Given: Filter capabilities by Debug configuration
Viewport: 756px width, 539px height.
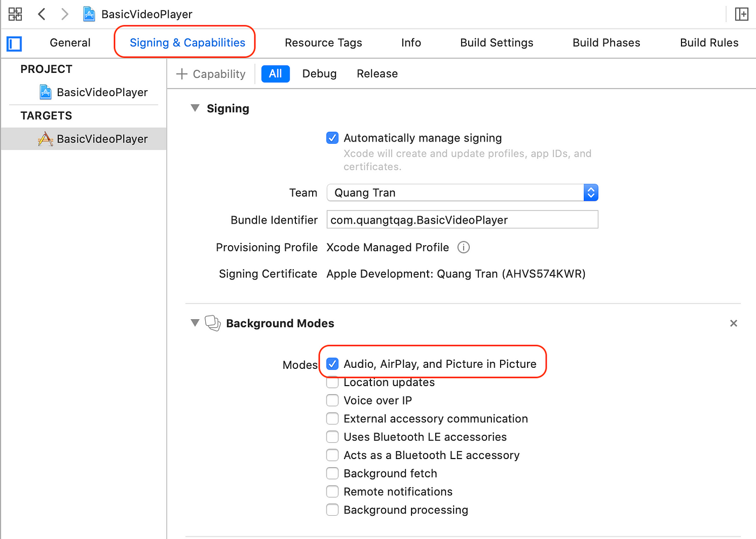Looking at the screenshot, I should [x=319, y=74].
